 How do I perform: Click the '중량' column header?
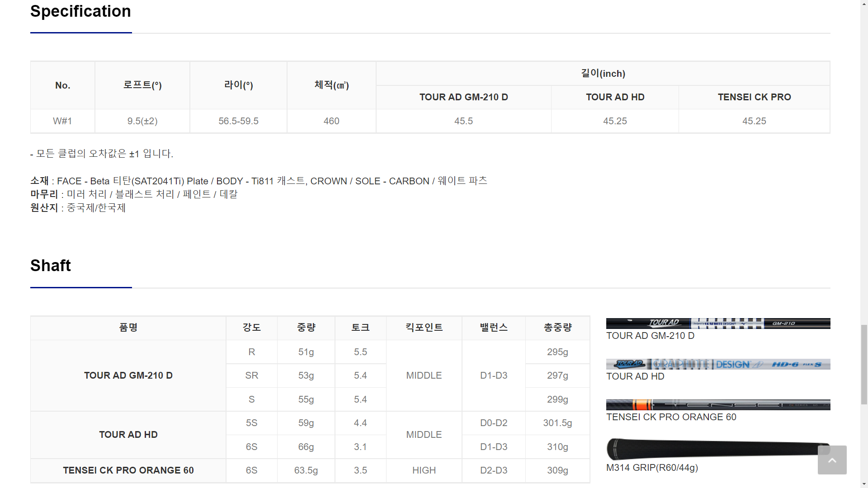pyautogui.click(x=306, y=328)
